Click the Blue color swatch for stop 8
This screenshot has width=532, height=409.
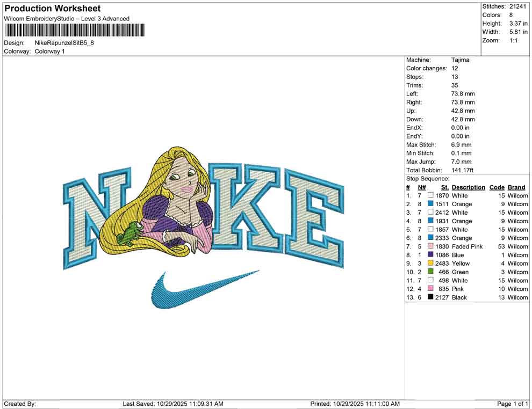click(428, 255)
